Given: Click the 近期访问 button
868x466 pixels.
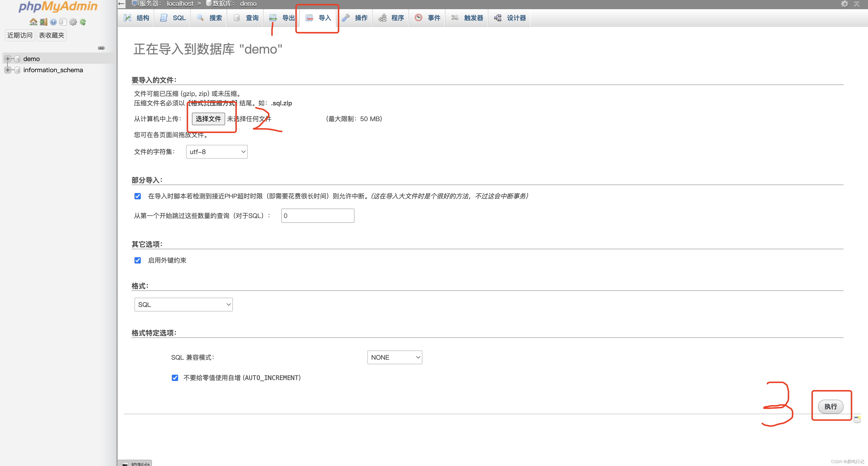Looking at the screenshot, I should click(20, 35).
